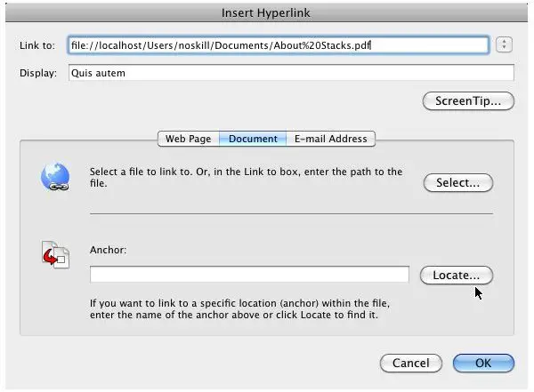Open the E-mail Address tab

[x=331, y=139]
